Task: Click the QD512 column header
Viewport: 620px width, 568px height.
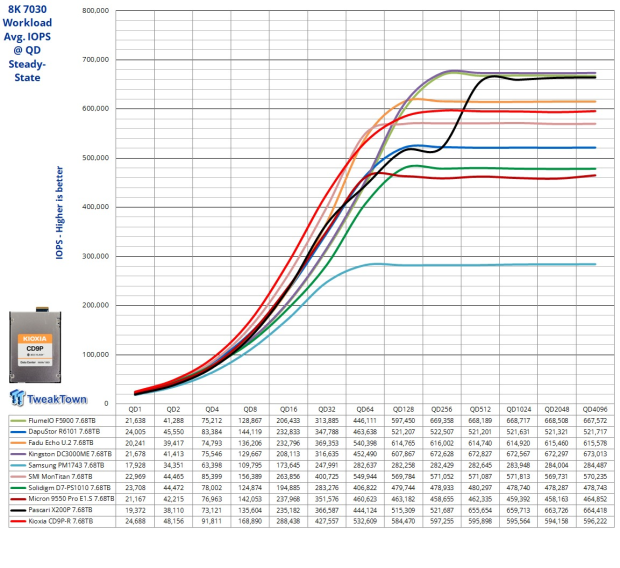Action: (x=480, y=409)
